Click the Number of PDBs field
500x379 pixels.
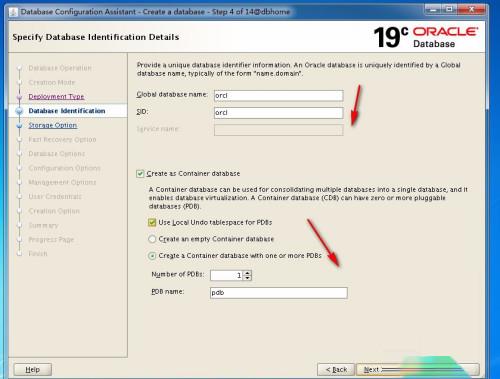[x=227, y=275]
